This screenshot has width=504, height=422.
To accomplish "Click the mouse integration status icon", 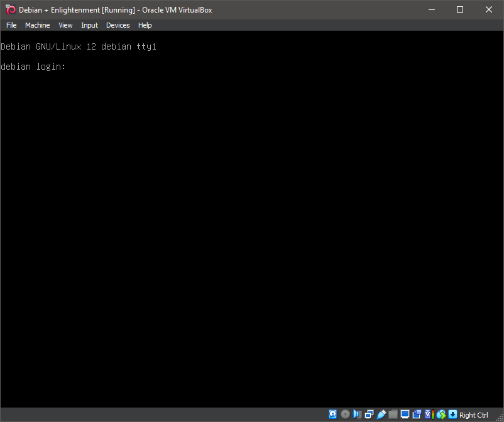I will click(x=441, y=414).
